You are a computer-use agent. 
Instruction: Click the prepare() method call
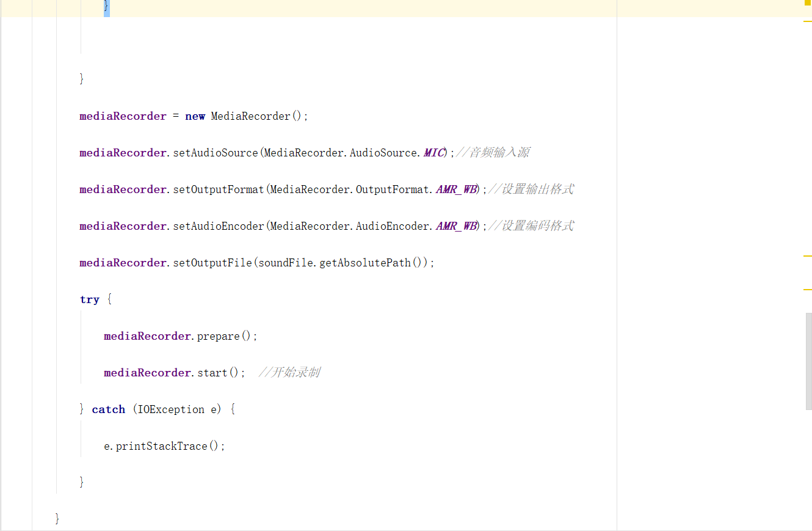225,336
